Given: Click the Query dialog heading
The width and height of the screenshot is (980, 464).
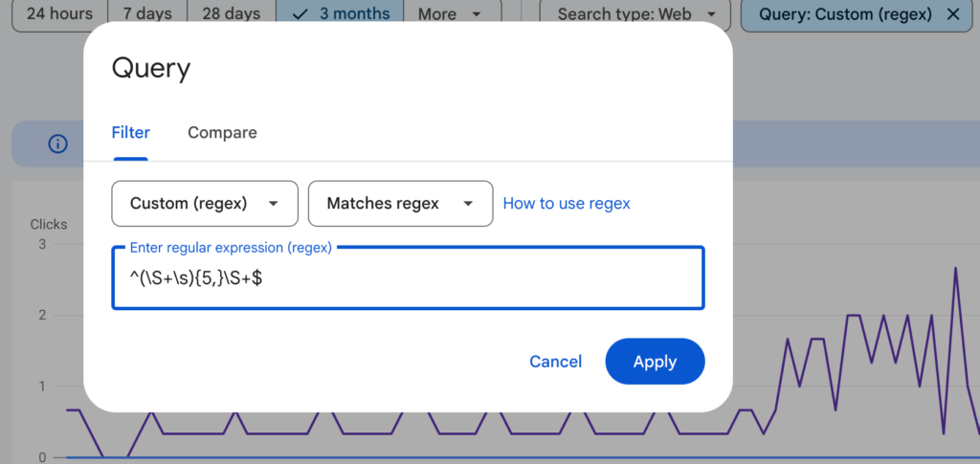Looking at the screenshot, I should (151, 69).
